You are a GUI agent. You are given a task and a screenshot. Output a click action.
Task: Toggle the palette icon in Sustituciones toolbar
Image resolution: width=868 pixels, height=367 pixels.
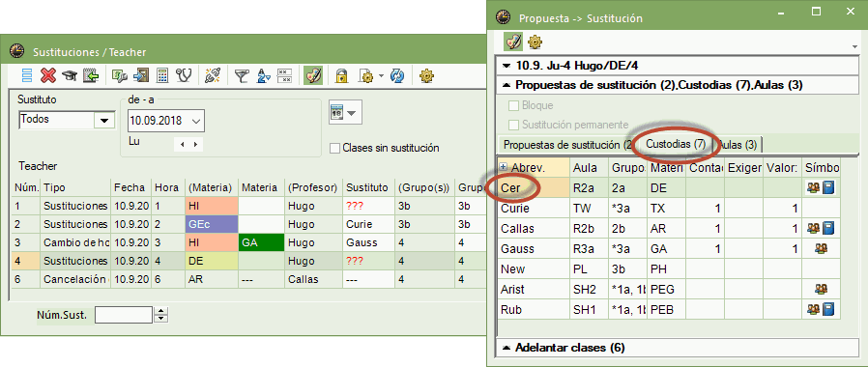[313, 75]
